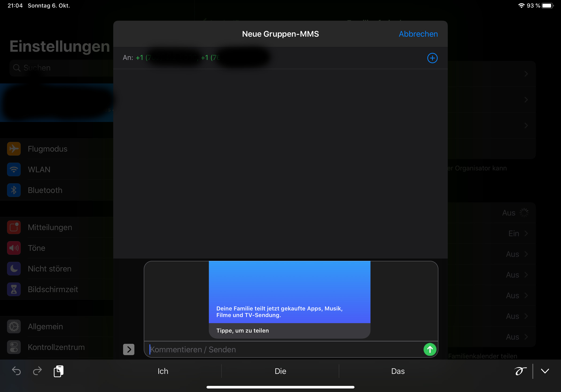Switch to handwriting scribble input icon
The image size is (561, 392).
520,371
